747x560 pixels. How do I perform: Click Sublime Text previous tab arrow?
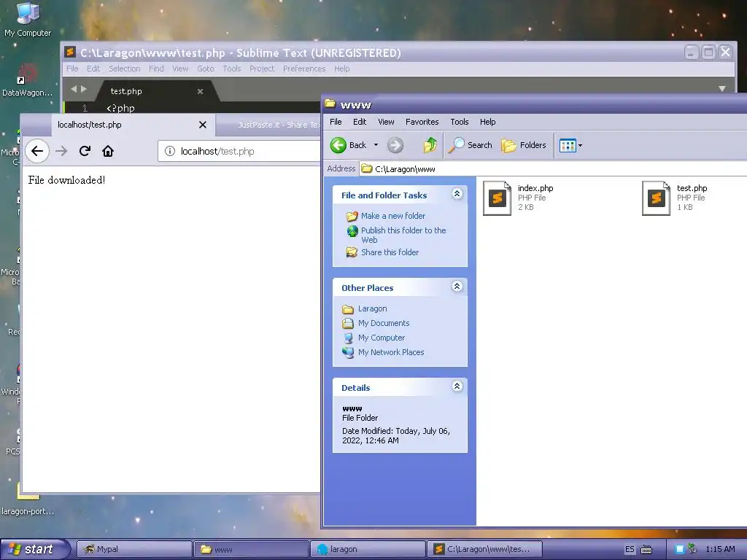tap(74, 89)
